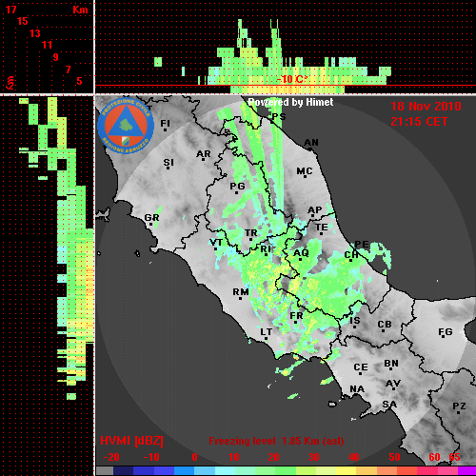Viewport: 476px width, 476px height.
Task: Click the '-20' value on the dBZ scale
Action: [x=111, y=457]
